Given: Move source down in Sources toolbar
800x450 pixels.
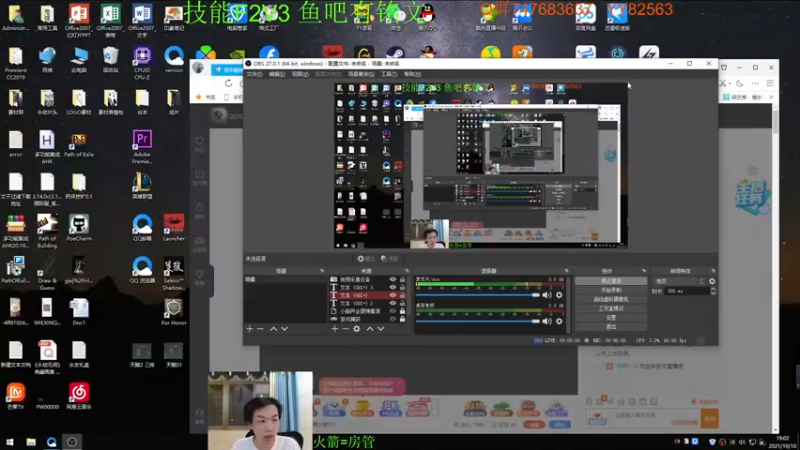Looking at the screenshot, I should (x=381, y=329).
